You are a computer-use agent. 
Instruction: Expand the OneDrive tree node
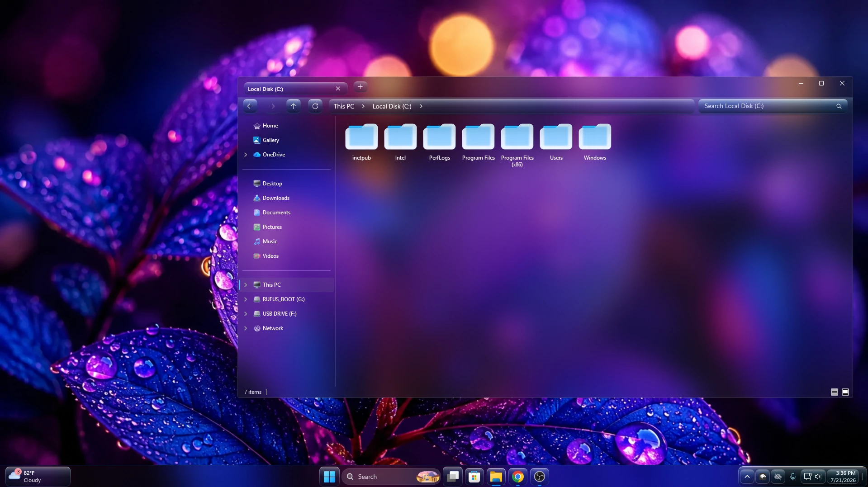[x=246, y=155]
